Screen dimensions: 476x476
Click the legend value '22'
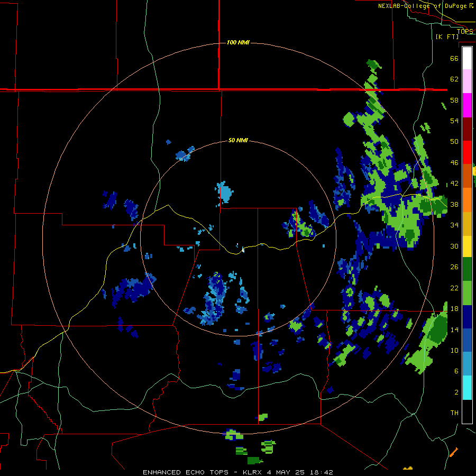pyautogui.click(x=454, y=288)
